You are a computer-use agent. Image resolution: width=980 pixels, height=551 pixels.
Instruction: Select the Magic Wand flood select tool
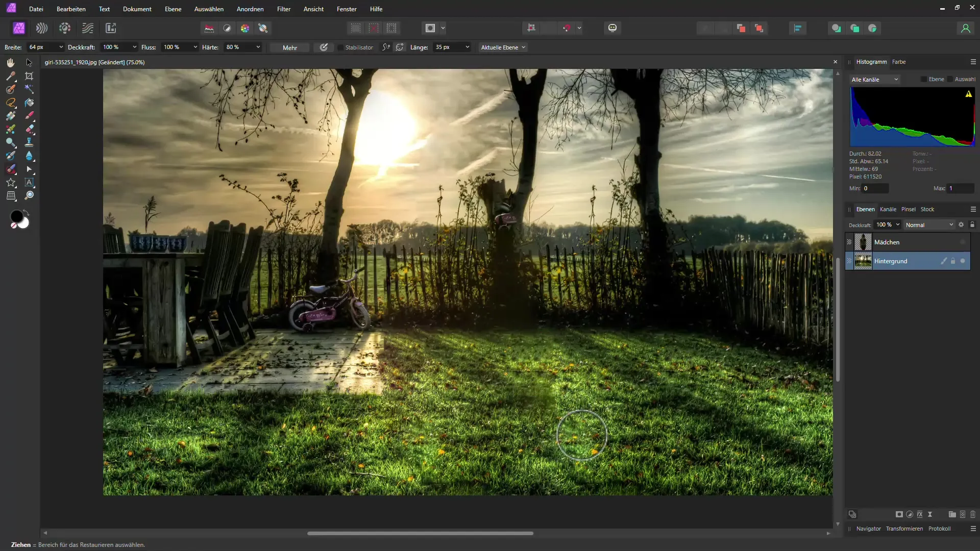[x=29, y=89]
